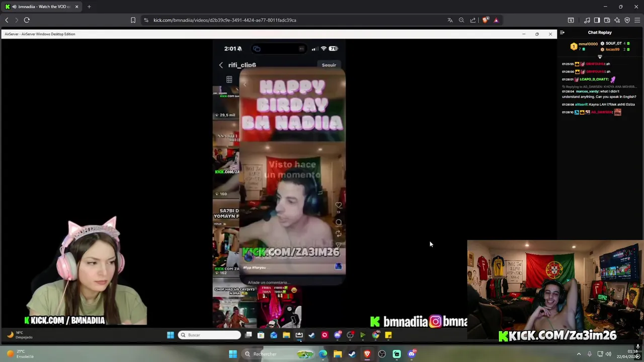The height and width of the screenshot is (362, 644).
Task: Open the system tray volume icon
Action: (x=608, y=354)
